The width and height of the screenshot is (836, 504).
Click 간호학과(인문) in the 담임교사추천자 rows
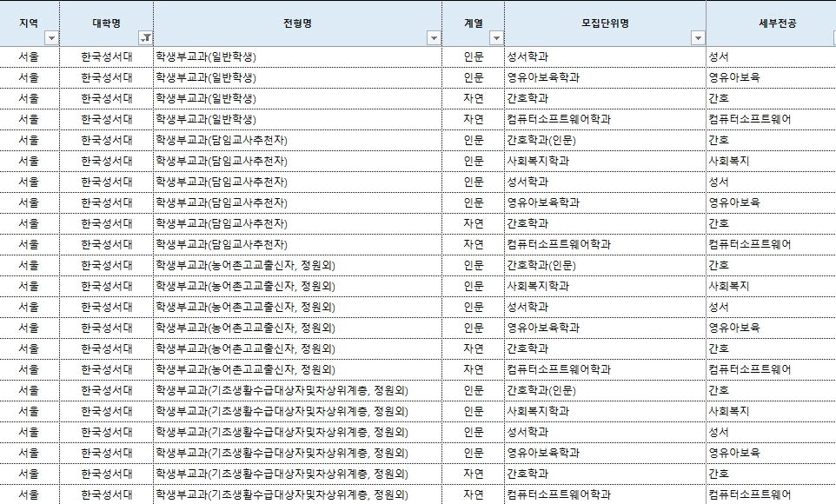pos(541,140)
